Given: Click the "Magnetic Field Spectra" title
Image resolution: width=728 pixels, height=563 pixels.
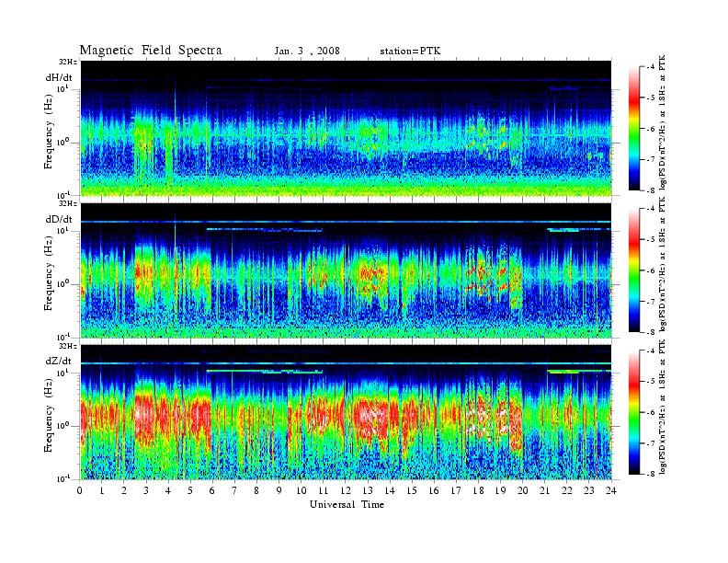Looking at the screenshot, I should tap(151, 51).
